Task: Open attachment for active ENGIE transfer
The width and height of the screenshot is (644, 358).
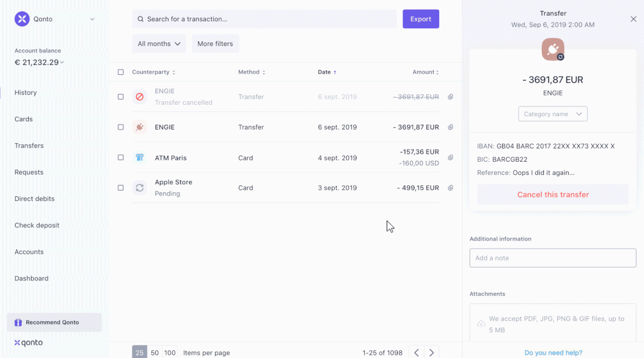Action: coord(451,127)
